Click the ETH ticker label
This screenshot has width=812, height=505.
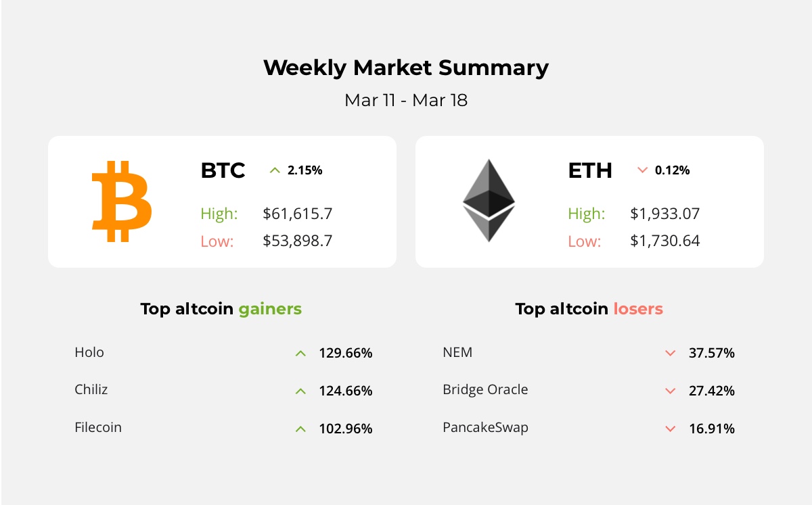point(590,170)
